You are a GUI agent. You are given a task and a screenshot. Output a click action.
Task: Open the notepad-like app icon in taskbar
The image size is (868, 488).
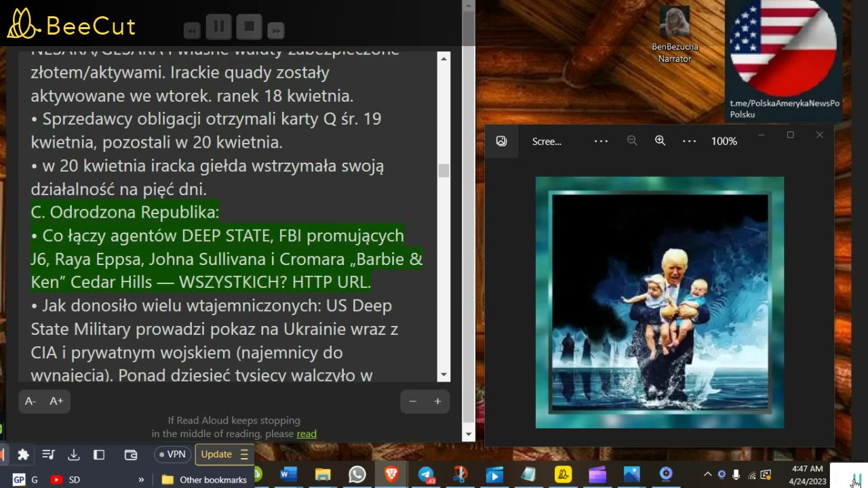pyautogui.click(x=529, y=474)
